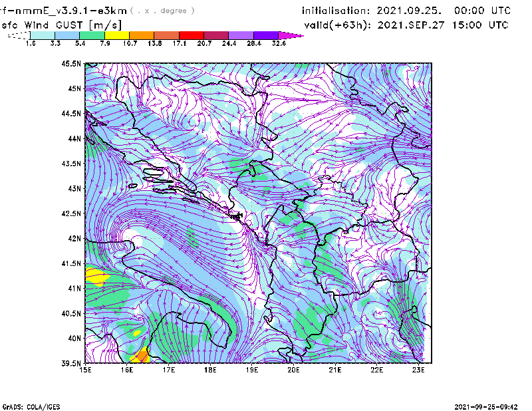Click the legend value 3.3
Viewport: 532px width, 411px height.
pyautogui.click(x=55, y=43)
